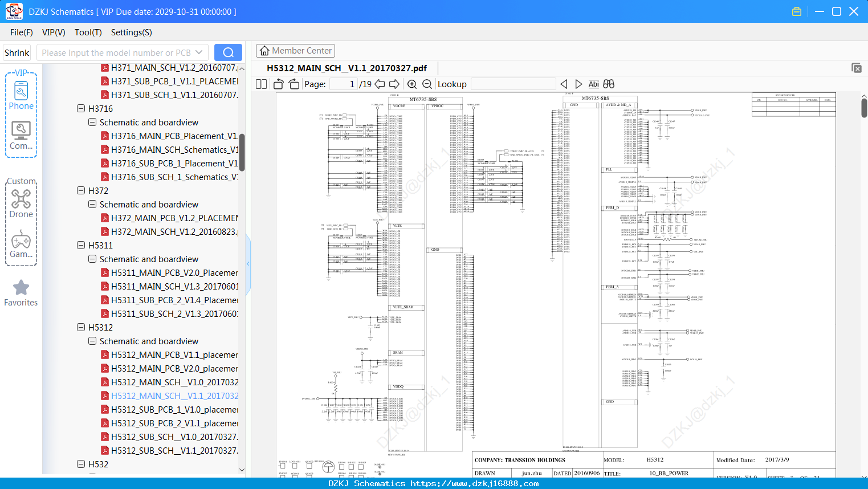This screenshot has width=868, height=489.
Task: Open Favorites star in sidebar
Action: (21, 294)
